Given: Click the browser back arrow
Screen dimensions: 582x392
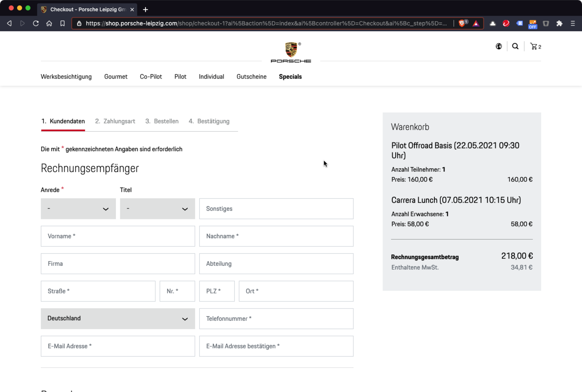Looking at the screenshot, I should [9, 23].
